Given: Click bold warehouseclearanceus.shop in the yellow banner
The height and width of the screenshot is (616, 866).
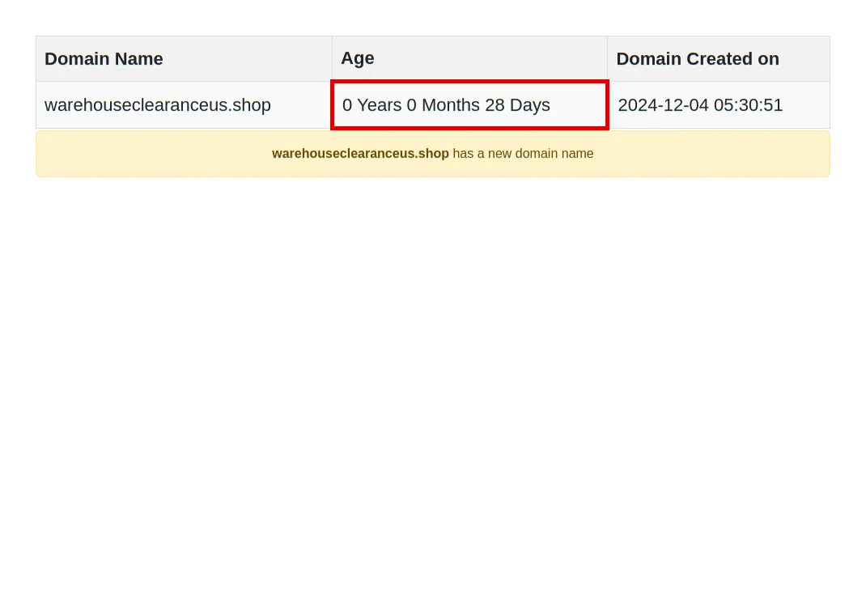Looking at the screenshot, I should pyautogui.click(x=360, y=154).
